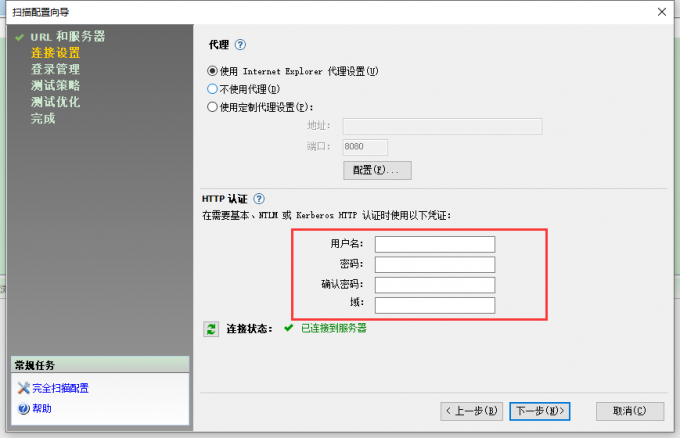This screenshot has height=438, width=680.
Task: Jump to the 完成 wizard step
Action: [x=43, y=118]
